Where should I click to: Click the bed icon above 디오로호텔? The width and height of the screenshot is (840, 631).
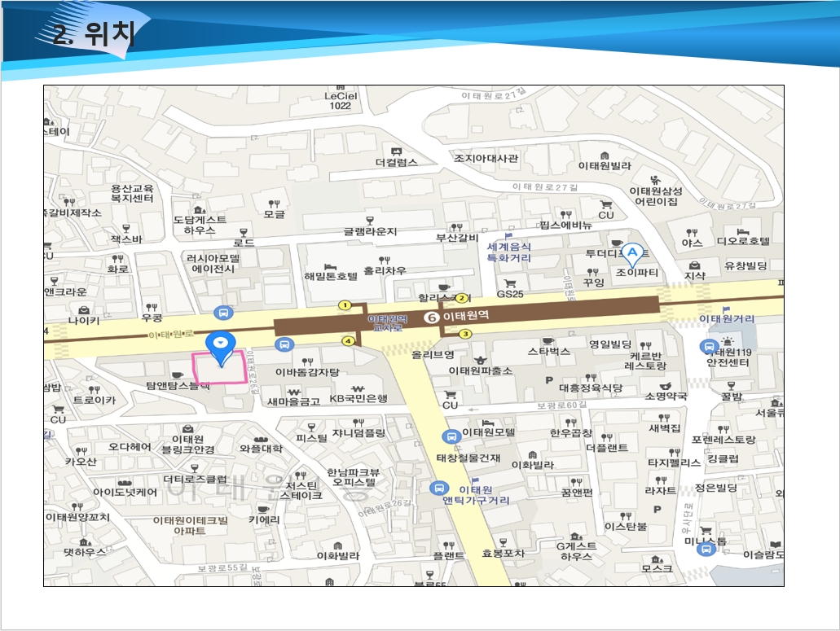[x=743, y=232]
